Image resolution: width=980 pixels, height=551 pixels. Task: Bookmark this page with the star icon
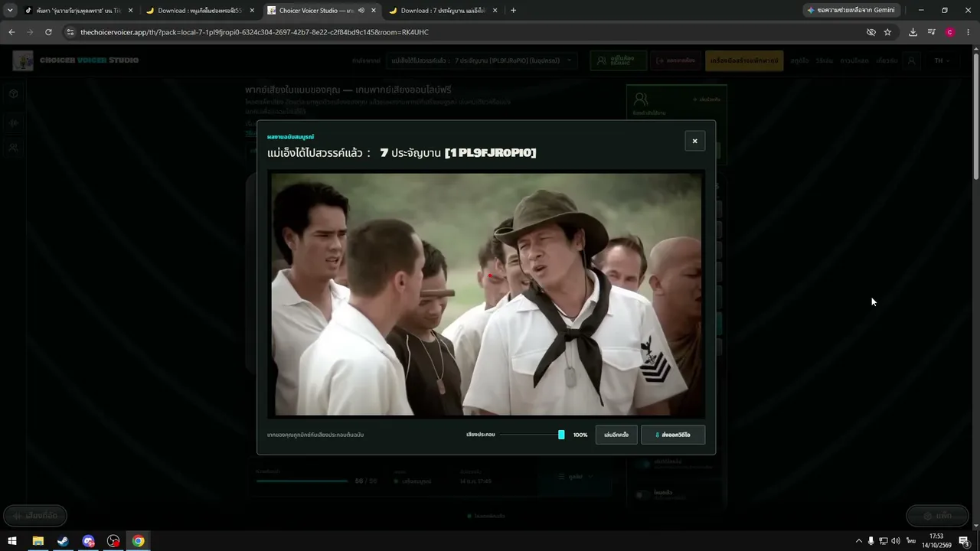coord(887,32)
